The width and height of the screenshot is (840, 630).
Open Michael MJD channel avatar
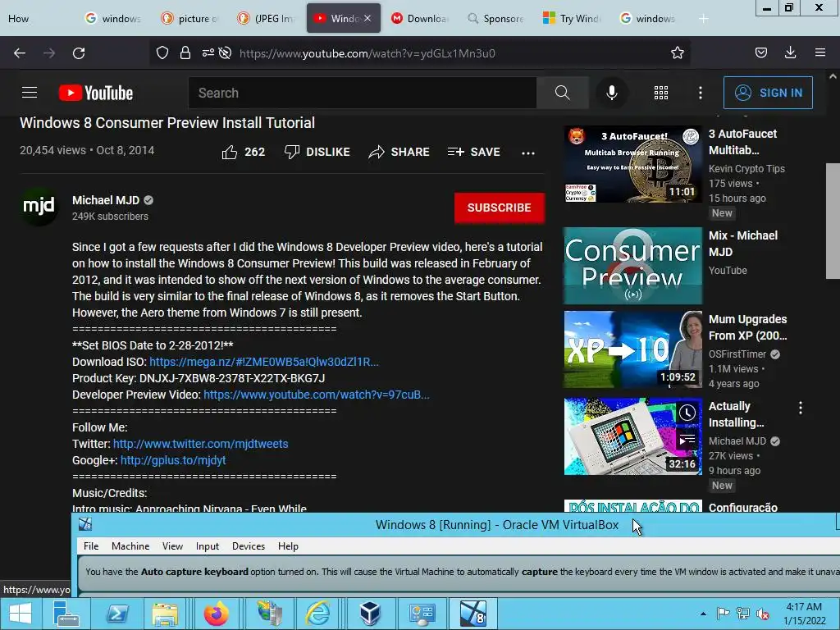pos(39,207)
